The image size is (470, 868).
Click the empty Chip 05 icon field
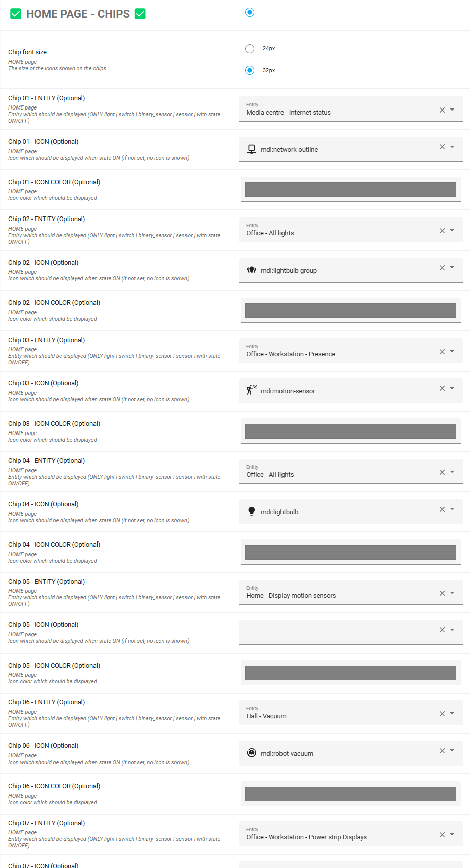[x=337, y=632]
